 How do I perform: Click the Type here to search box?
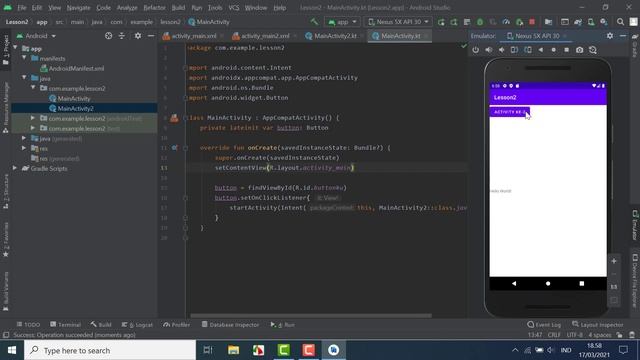tap(110, 350)
